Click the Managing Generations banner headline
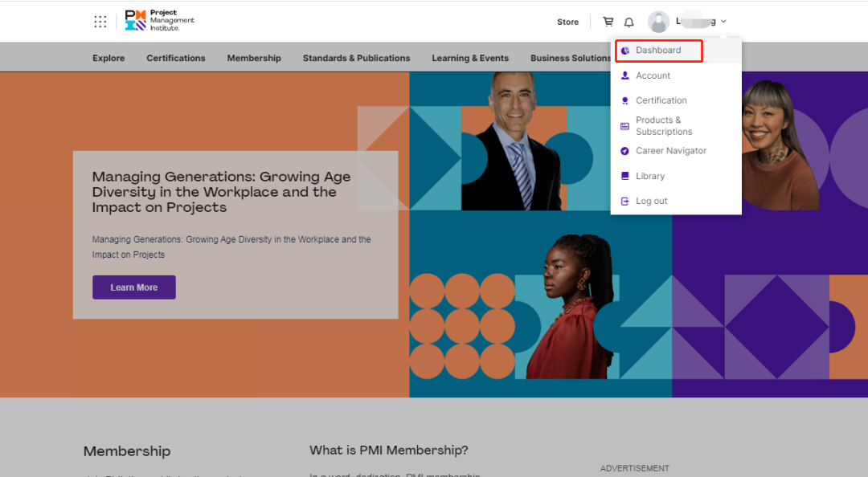This screenshot has height=477, width=868. [x=221, y=192]
